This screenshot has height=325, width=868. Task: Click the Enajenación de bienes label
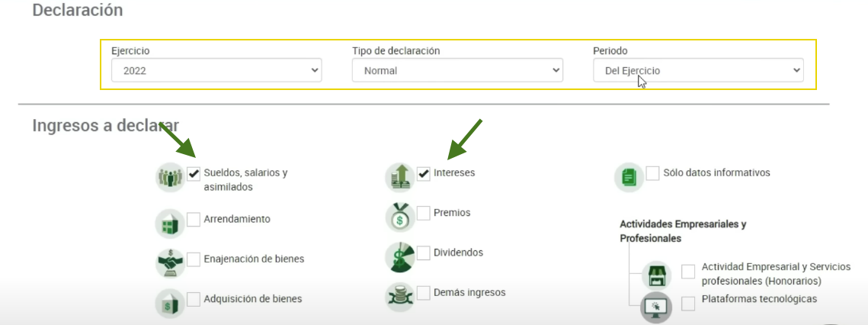tap(254, 259)
